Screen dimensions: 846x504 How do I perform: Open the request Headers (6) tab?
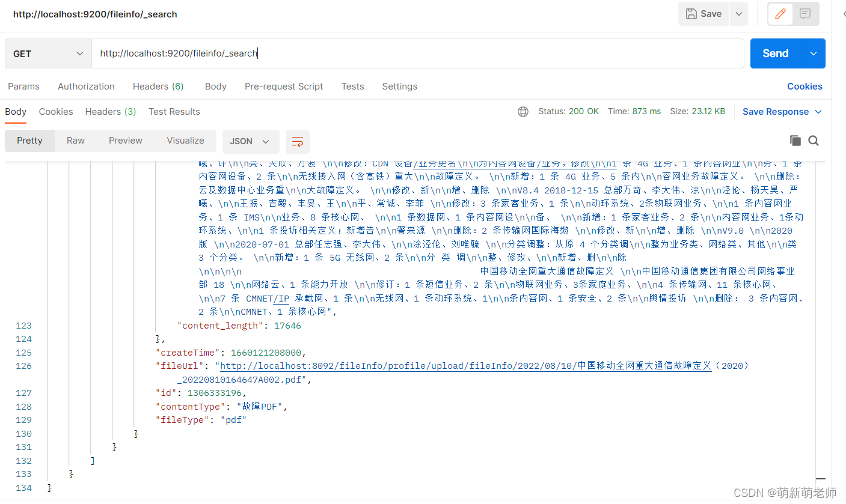click(x=158, y=87)
